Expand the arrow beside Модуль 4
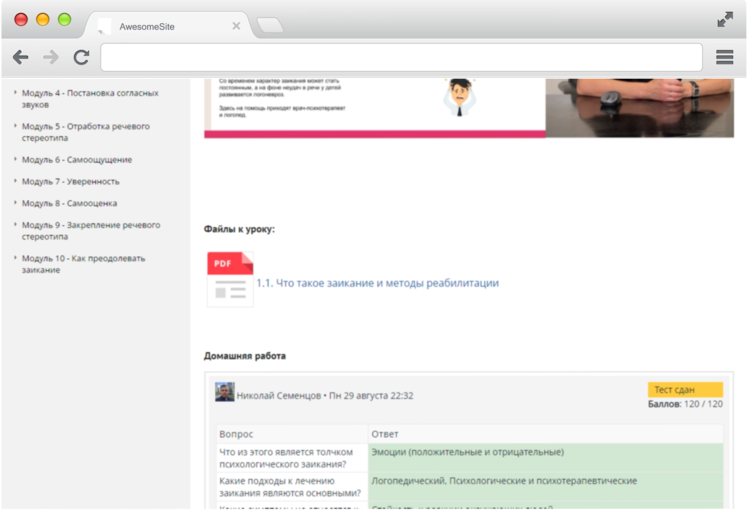This screenshot has width=749, height=510. click(x=15, y=92)
